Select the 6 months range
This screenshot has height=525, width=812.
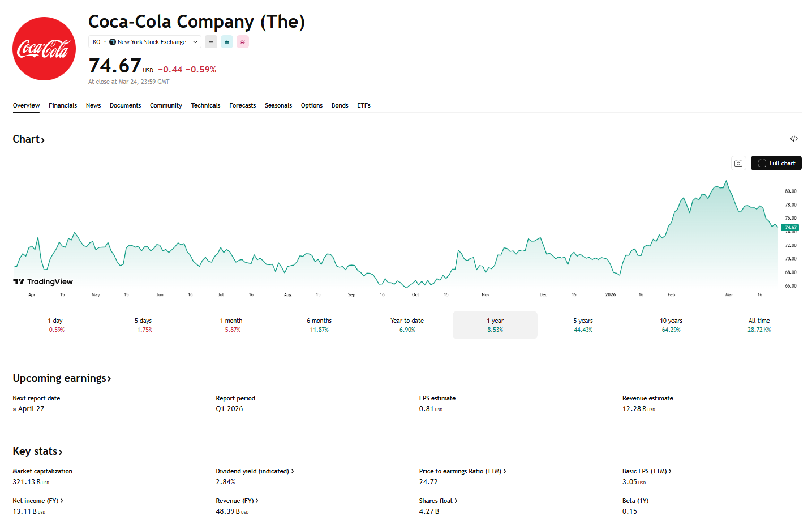click(319, 325)
